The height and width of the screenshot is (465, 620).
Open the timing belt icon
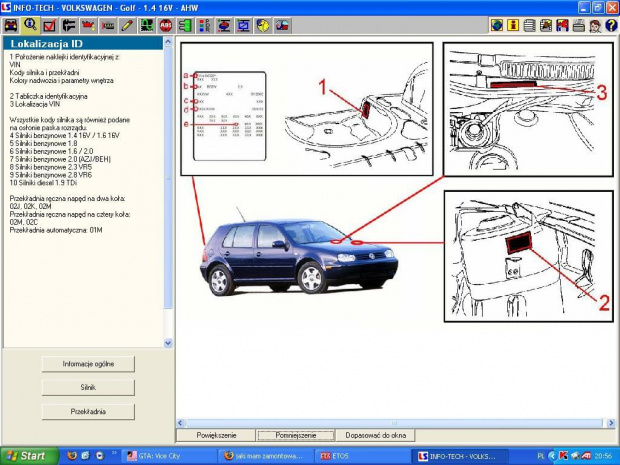click(x=108, y=26)
